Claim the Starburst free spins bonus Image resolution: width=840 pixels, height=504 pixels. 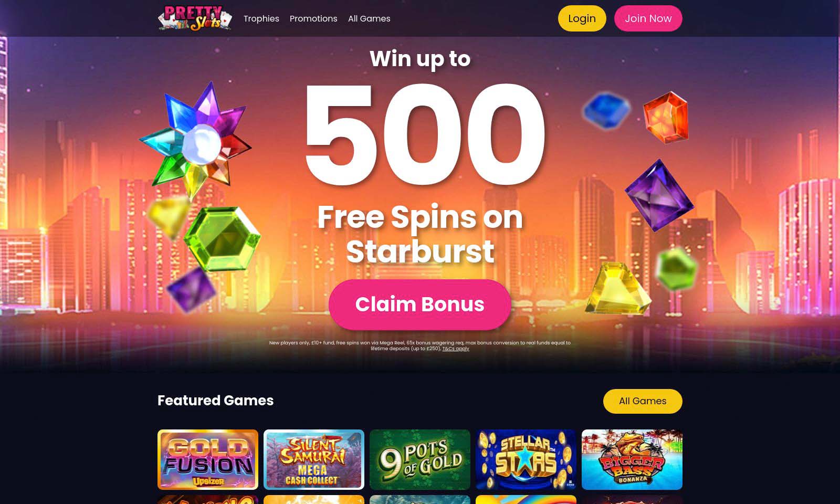(x=419, y=304)
